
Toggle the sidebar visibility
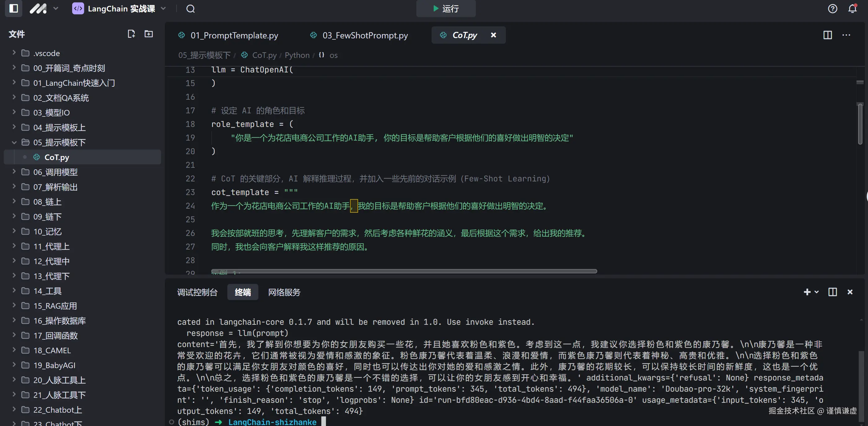click(x=13, y=9)
